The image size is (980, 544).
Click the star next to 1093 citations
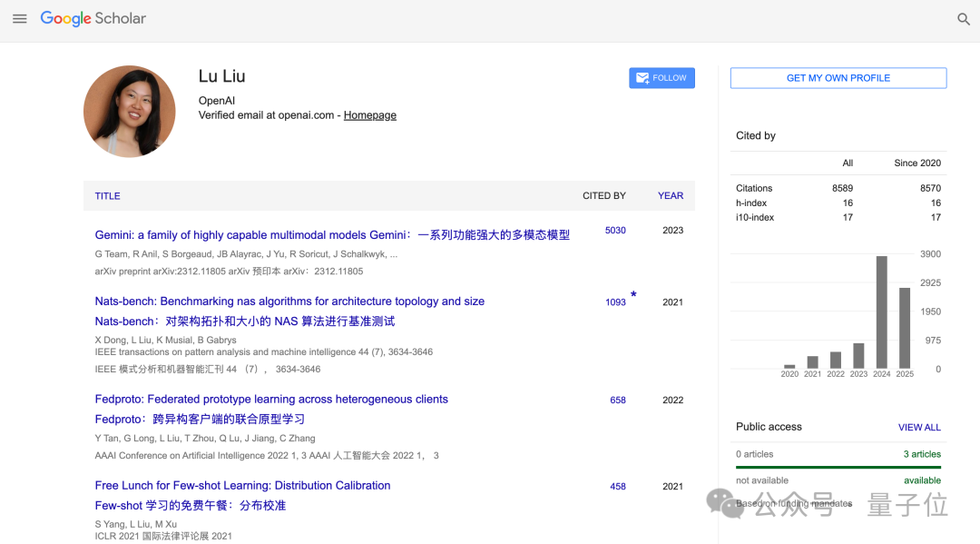pos(633,294)
